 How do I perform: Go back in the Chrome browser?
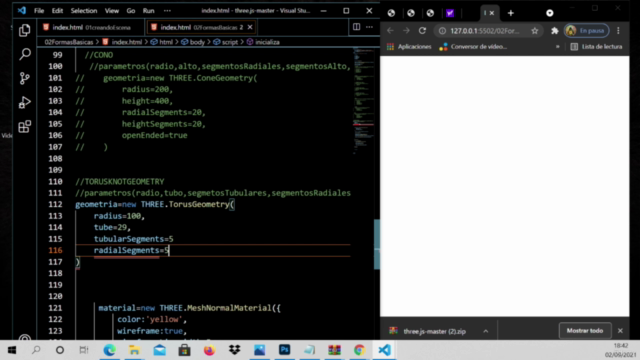tap(390, 31)
